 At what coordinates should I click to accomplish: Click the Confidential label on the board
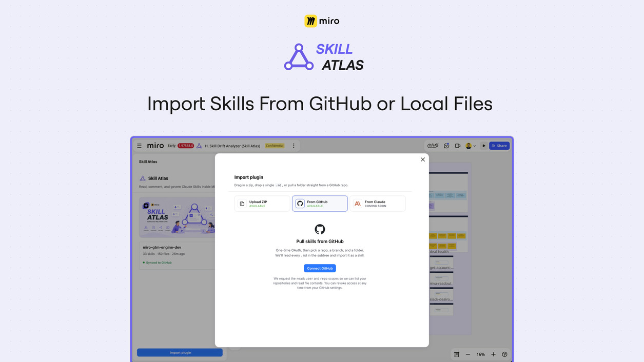click(275, 146)
